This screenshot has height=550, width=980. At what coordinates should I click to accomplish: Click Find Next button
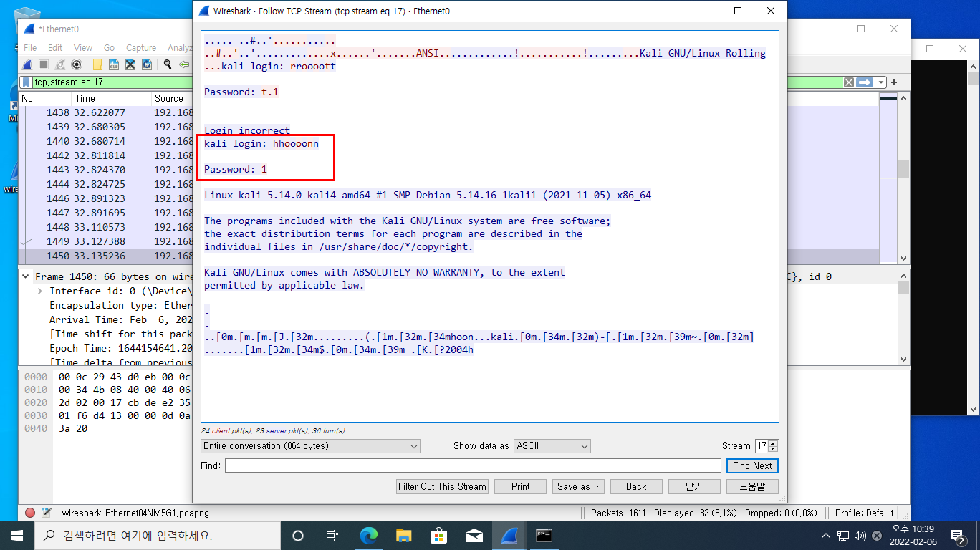[x=752, y=465]
